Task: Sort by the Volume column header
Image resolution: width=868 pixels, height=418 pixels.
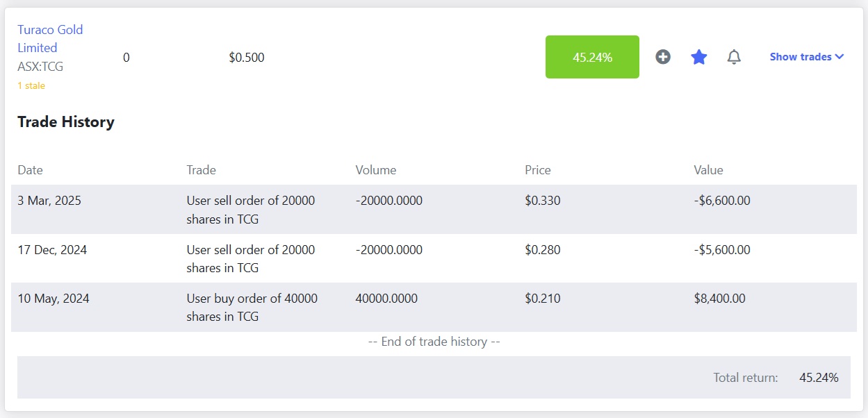Action: pyautogui.click(x=375, y=170)
